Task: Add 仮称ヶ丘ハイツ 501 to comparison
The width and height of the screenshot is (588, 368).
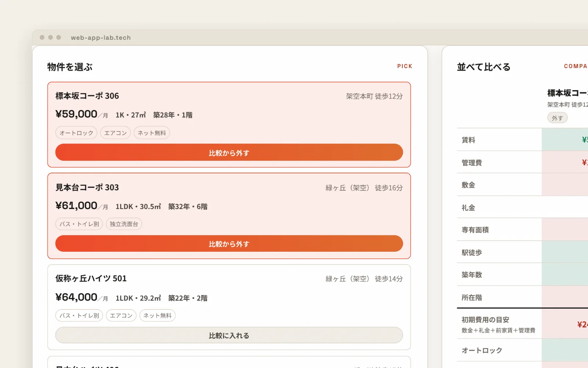Action: [229, 335]
